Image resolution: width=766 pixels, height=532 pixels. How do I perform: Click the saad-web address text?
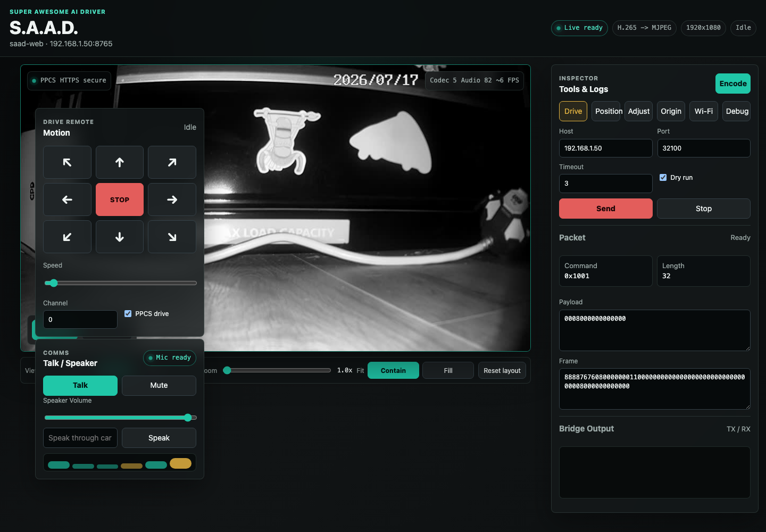61,44
